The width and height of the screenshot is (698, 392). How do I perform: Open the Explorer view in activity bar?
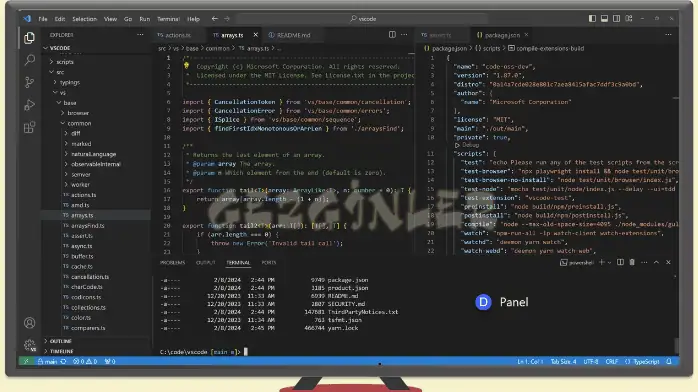29,38
